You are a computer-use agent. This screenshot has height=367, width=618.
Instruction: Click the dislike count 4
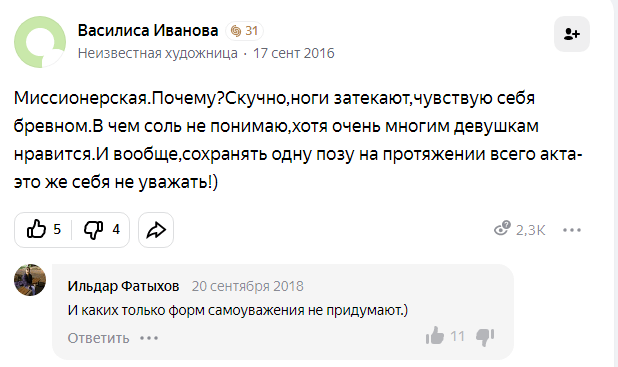click(116, 229)
